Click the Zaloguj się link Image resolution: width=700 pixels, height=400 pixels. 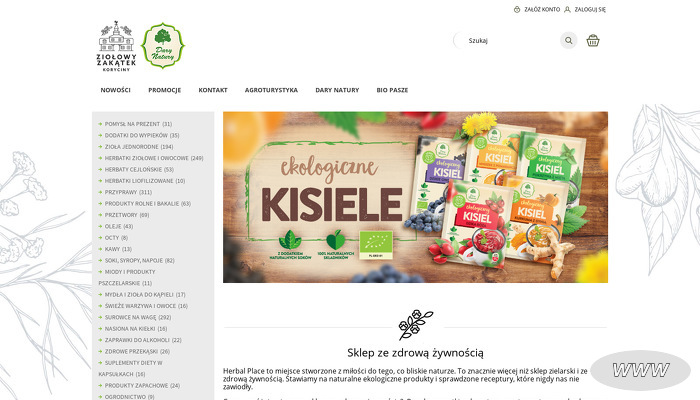pyautogui.click(x=590, y=9)
